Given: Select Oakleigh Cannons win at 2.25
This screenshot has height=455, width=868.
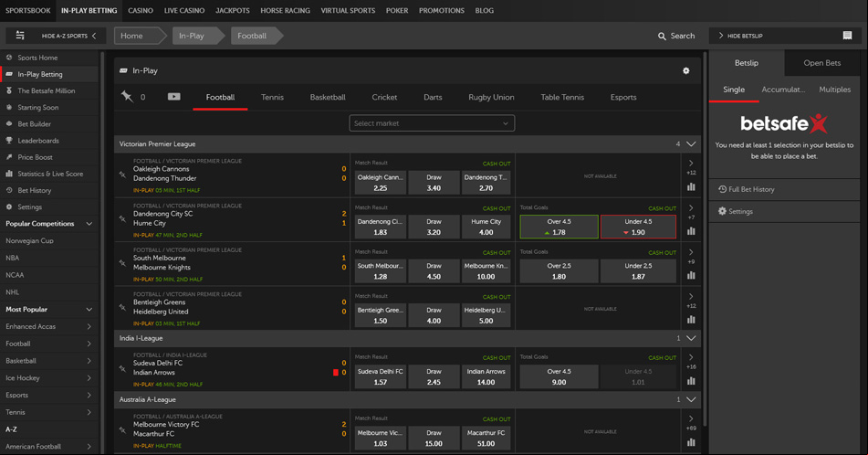Looking at the screenshot, I should coord(381,183).
